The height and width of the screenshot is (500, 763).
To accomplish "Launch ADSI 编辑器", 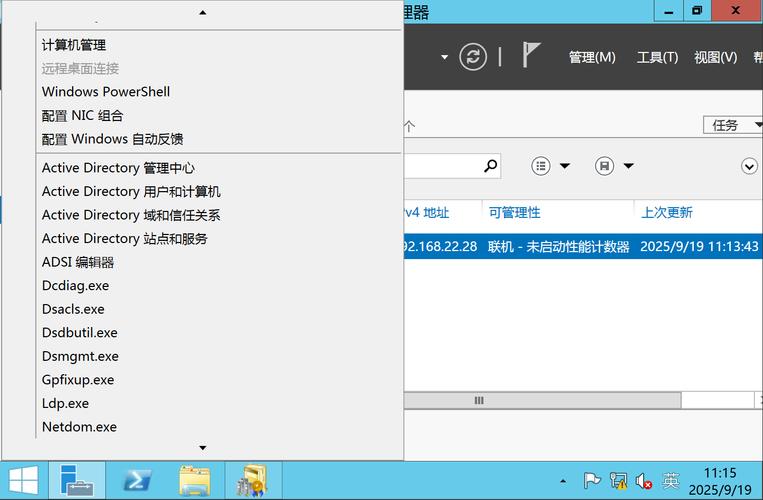I will tap(78, 262).
